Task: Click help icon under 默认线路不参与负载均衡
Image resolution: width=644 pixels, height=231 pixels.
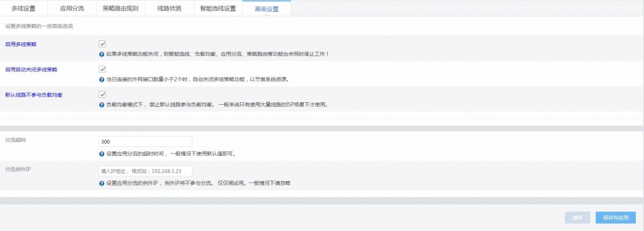Action: pos(102,105)
